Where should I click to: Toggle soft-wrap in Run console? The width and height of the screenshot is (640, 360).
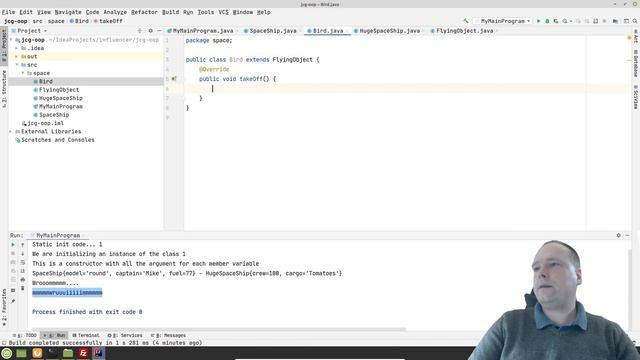[x=22, y=262]
